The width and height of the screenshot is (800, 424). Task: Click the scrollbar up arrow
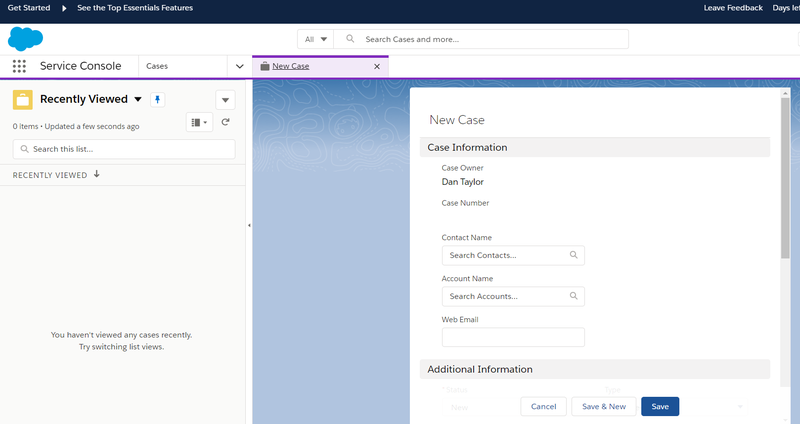pos(785,93)
